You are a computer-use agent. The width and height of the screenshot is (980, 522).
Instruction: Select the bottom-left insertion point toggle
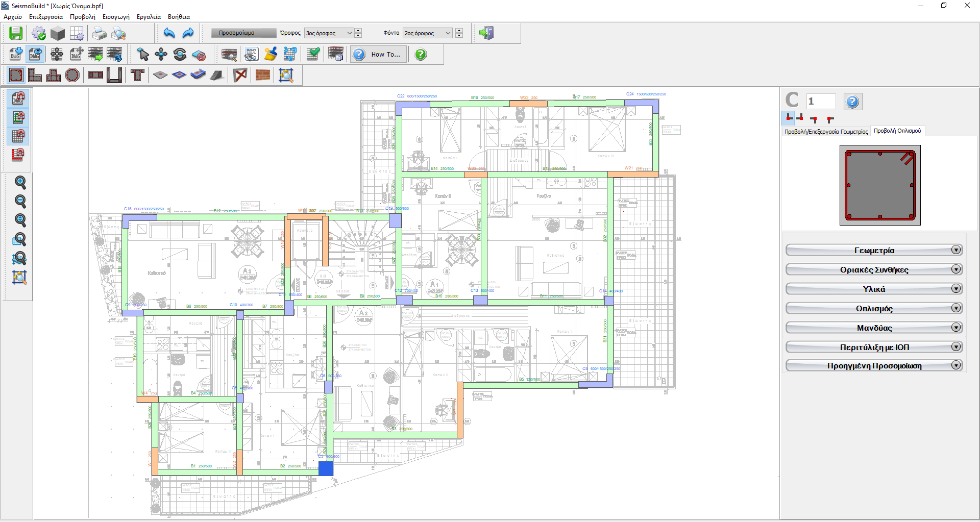coord(789,118)
